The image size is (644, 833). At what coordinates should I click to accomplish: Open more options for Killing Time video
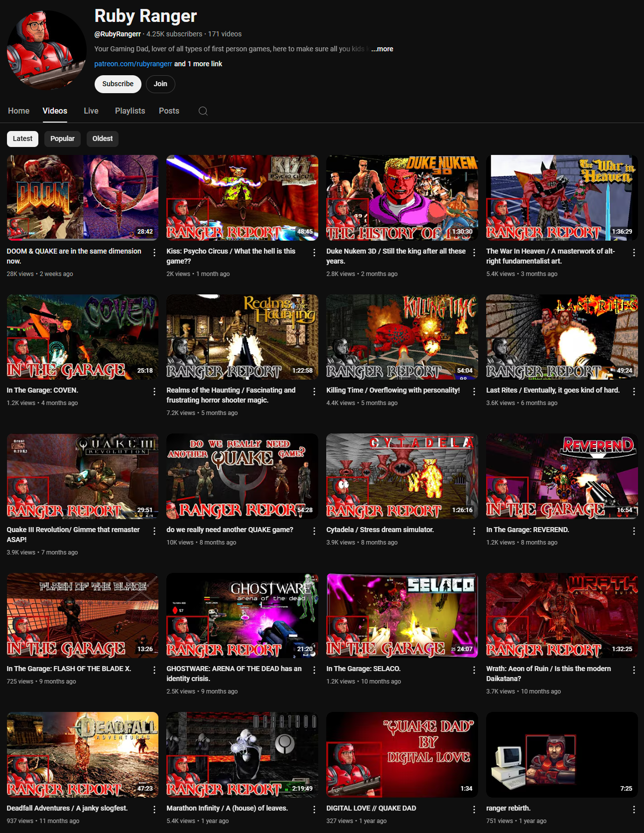click(474, 392)
